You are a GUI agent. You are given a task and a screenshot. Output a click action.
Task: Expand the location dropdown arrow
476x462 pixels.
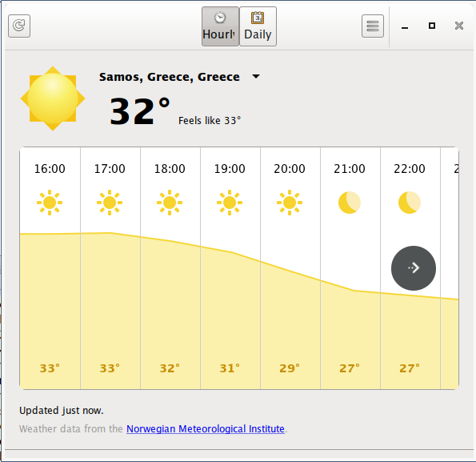click(256, 77)
